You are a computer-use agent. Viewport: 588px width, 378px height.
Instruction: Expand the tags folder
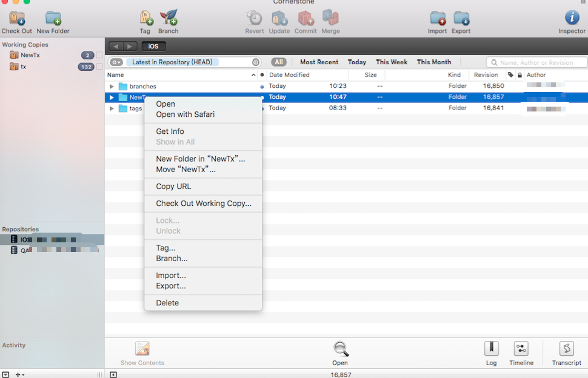[112, 108]
